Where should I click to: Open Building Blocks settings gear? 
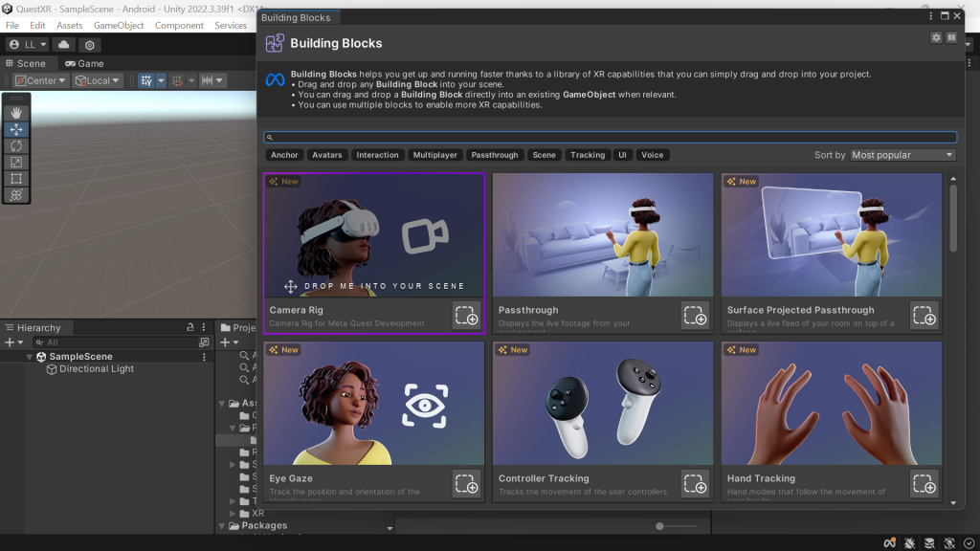coord(936,37)
